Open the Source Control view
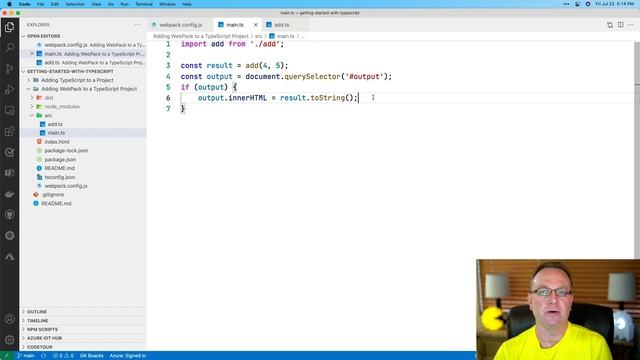The image size is (640, 360). point(9,69)
